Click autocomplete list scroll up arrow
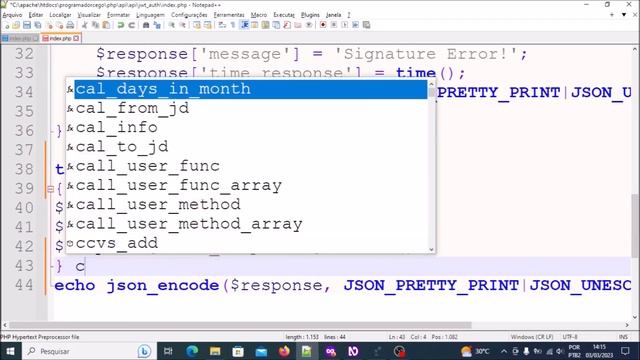This screenshot has height=360, width=640. coord(431,84)
